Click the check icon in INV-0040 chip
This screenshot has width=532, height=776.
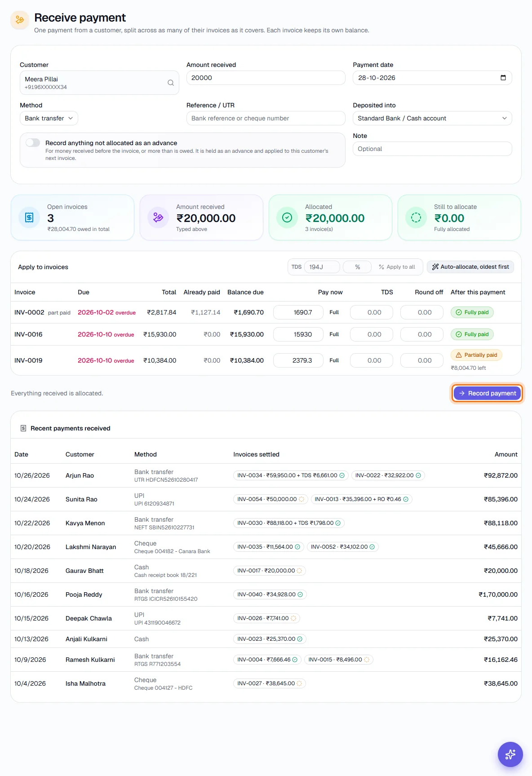[300, 594]
